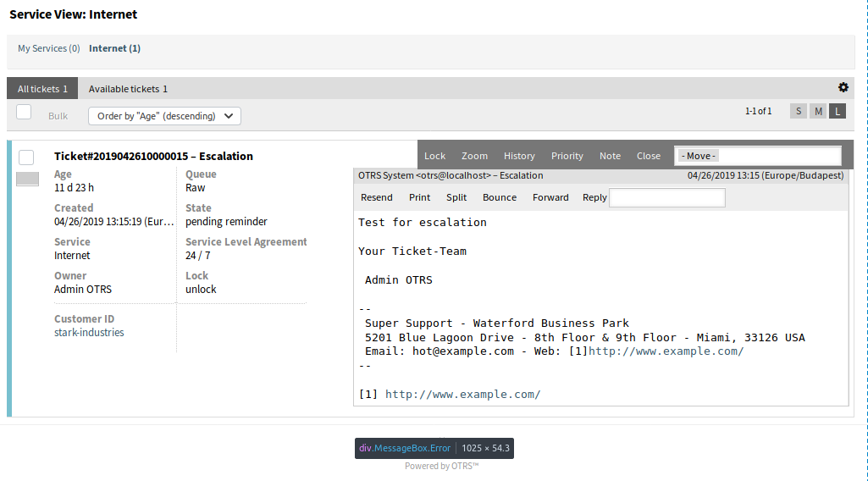Click the 1-1 of 1 pagination text

[758, 111]
